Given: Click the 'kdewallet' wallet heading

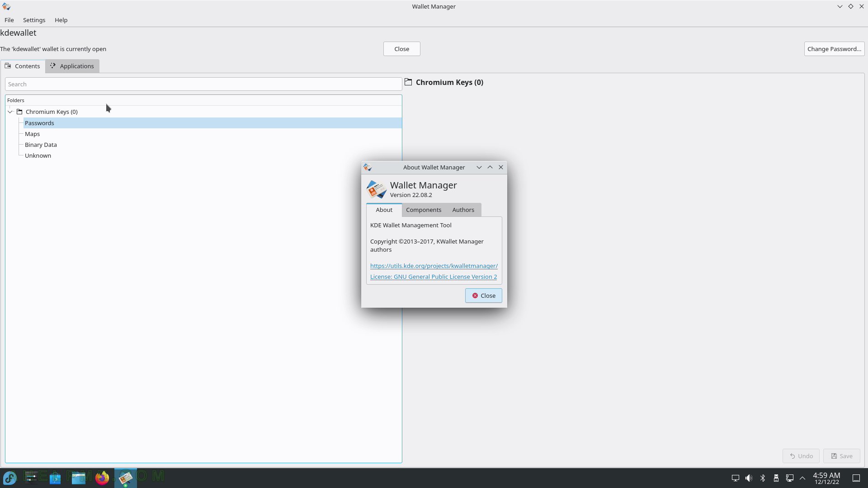Looking at the screenshot, I should pyautogui.click(x=19, y=33).
